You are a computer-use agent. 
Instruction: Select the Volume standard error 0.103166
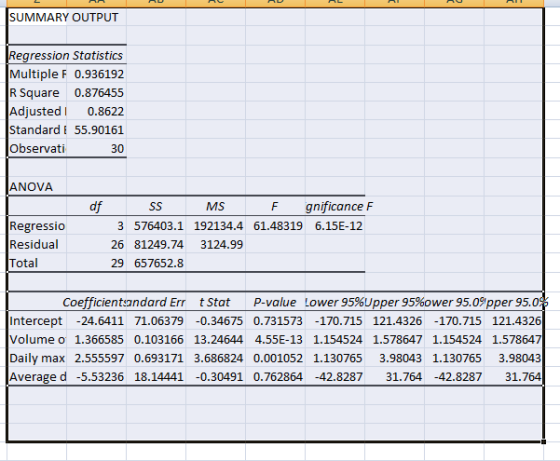coord(156,339)
